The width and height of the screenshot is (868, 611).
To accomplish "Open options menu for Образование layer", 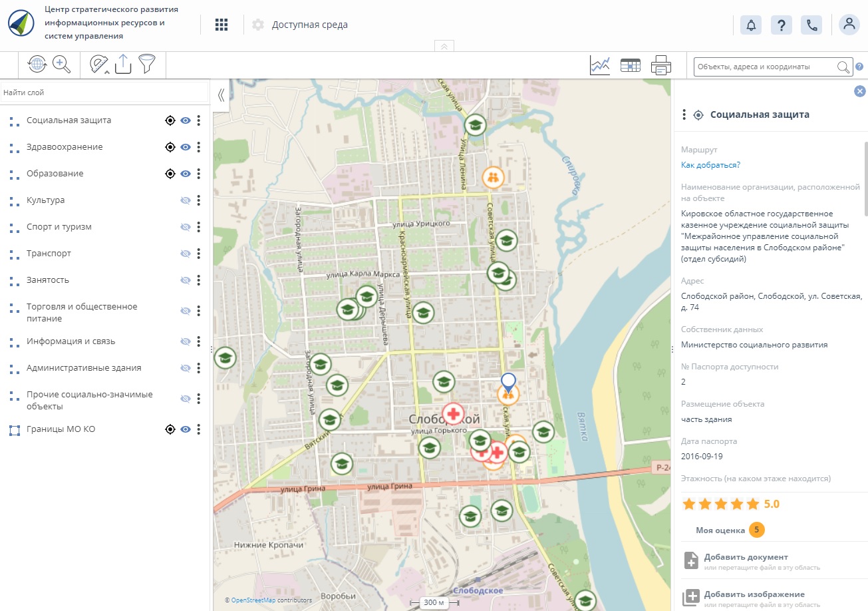I will click(198, 174).
